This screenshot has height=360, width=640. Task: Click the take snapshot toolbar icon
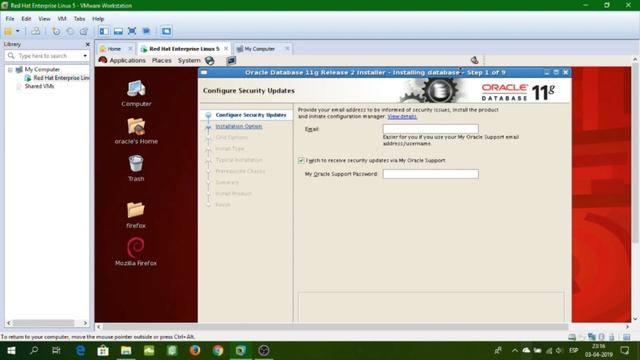coord(56,31)
